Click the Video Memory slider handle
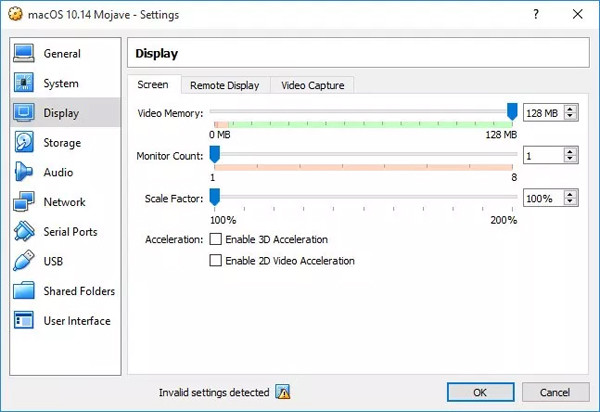The width and height of the screenshot is (600, 412). [513, 112]
